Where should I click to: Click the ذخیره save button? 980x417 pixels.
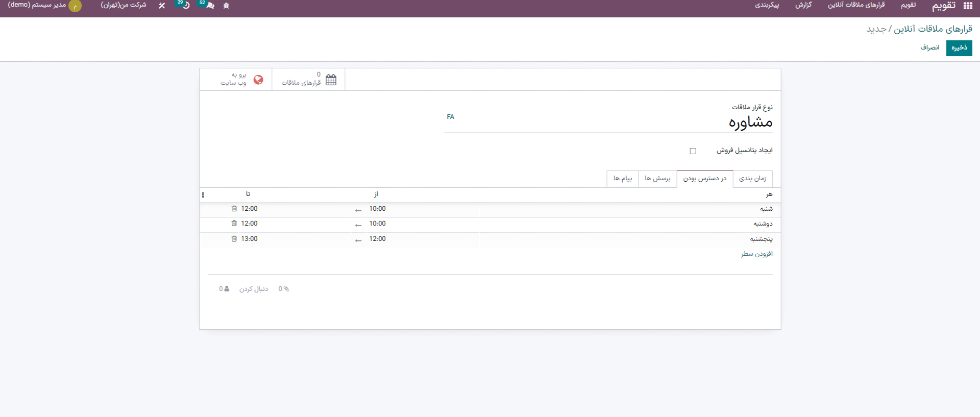coord(959,48)
